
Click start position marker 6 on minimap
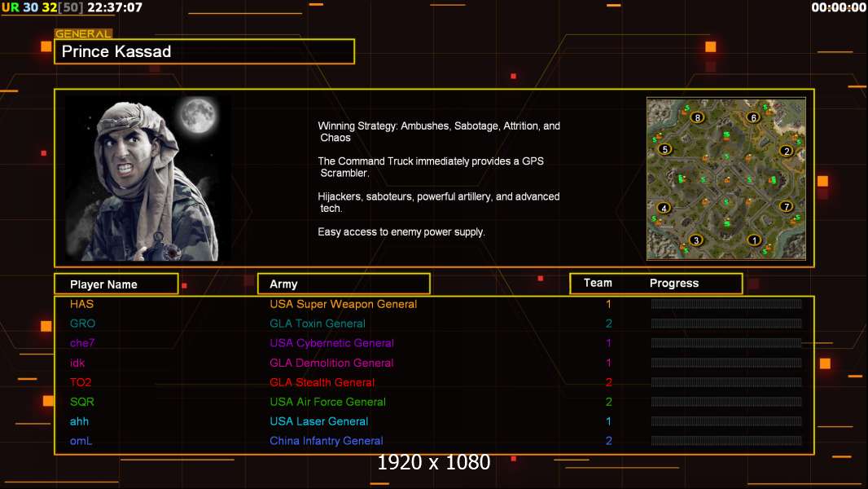(753, 117)
